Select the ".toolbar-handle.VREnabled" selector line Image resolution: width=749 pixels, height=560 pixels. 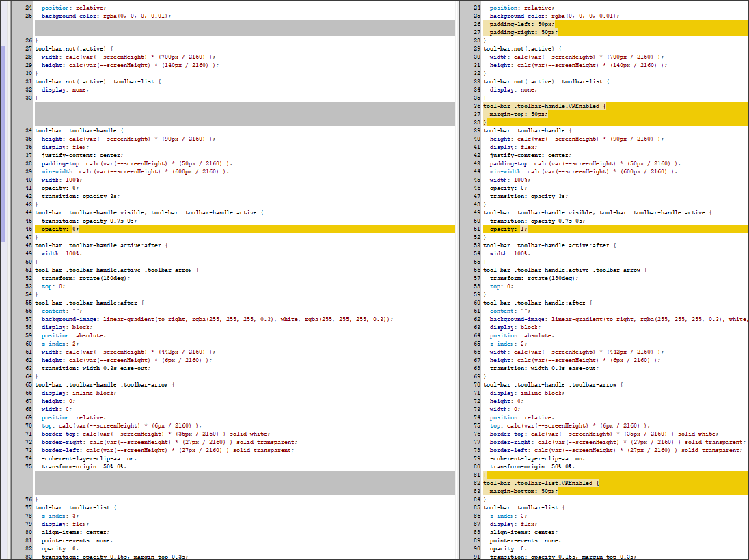[x=545, y=106]
